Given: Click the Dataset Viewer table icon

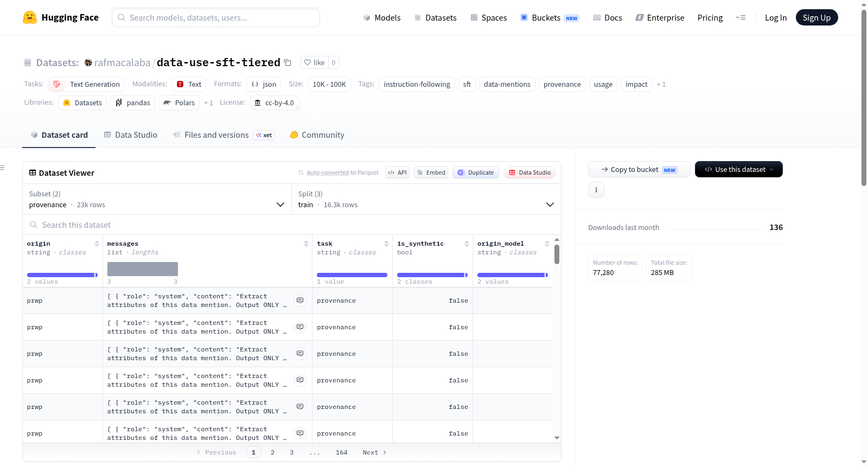Looking at the screenshot, I should point(33,172).
